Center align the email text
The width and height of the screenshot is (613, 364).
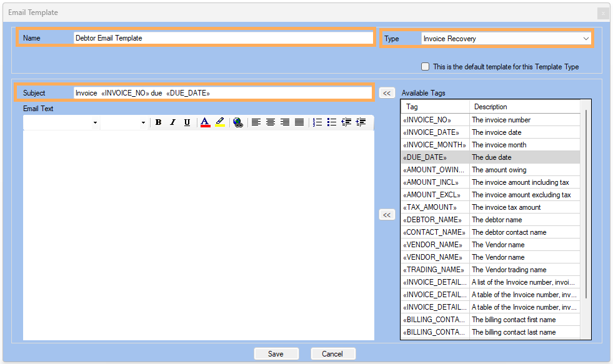(x=270, y=122)
